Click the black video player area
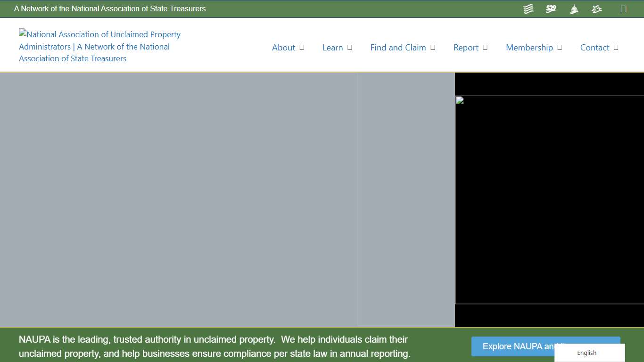Screen dimensions: 644x362 pos(549,203)
